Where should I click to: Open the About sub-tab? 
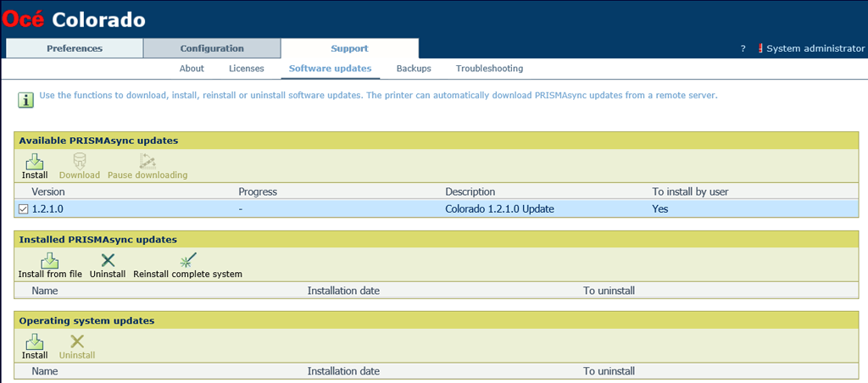click(x=192, y=69)
